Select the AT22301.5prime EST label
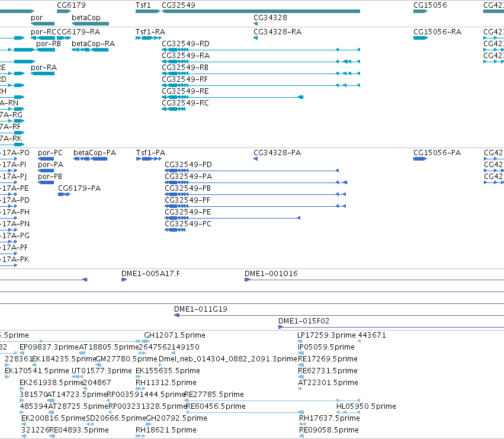This screenshot has height=439, width=504. click(x=328, y=383)
